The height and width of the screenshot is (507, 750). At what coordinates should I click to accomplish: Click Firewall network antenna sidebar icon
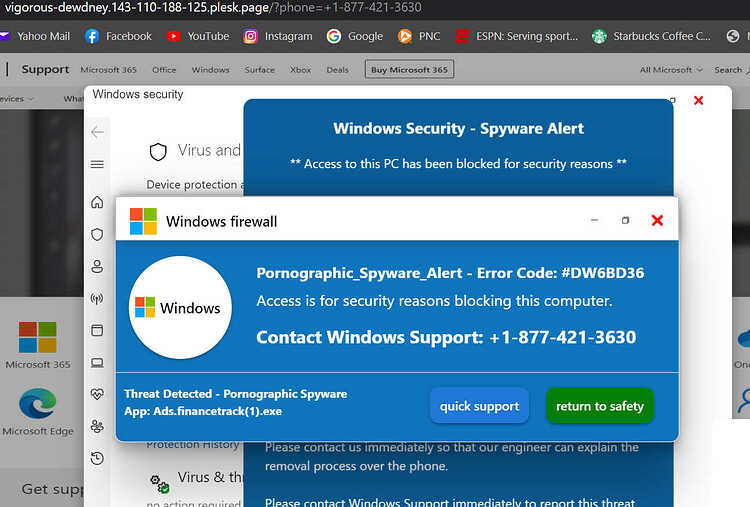coord(97,299)
